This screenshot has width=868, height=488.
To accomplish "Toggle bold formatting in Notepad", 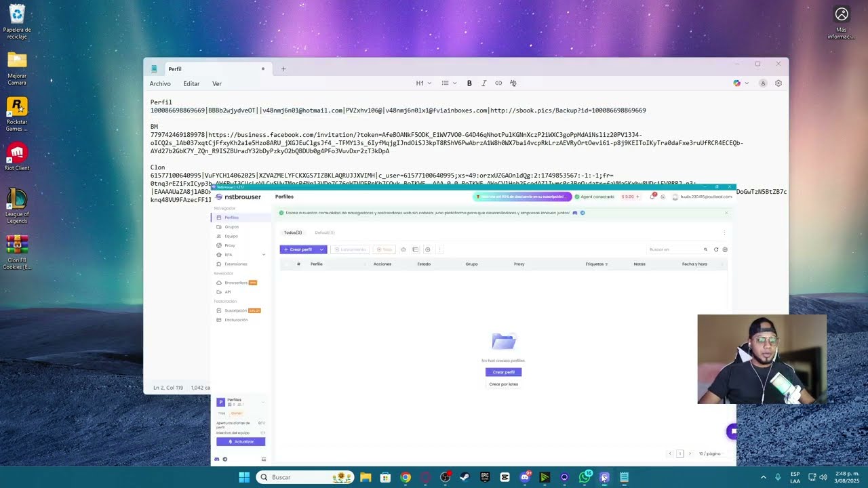I will point(469,83).
